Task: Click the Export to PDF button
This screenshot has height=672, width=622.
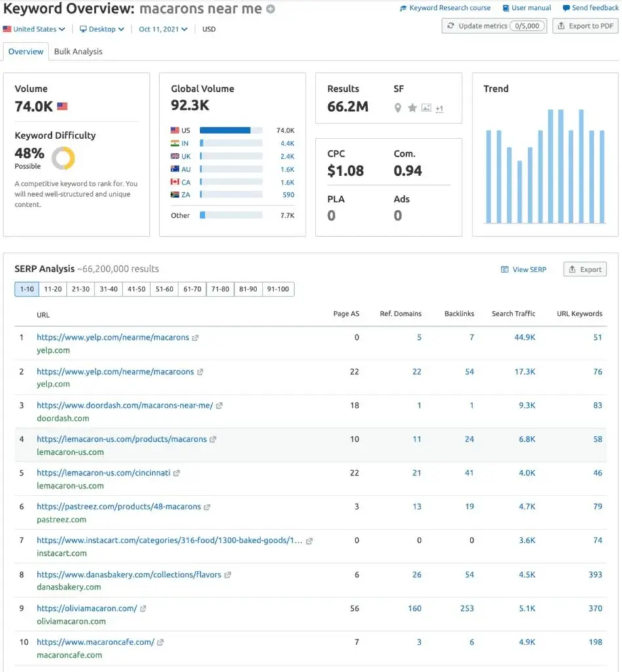Action: coord(585,26)
